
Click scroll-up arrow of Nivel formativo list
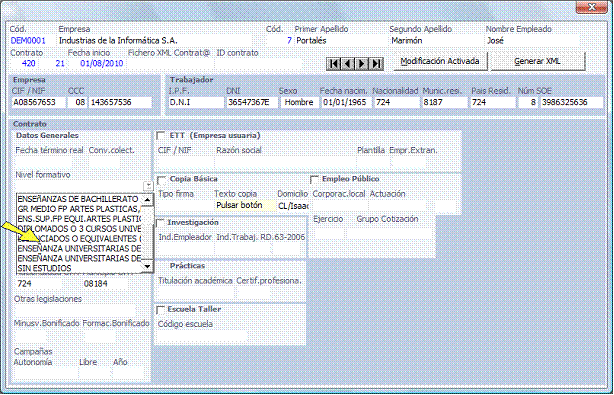pyautogui.click(x=147, y=199)
